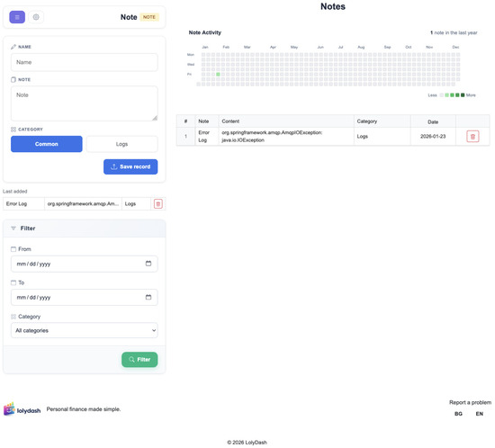The height and width of the screenshot is (448, 495).
Task: Switch language to EN
Action: click(x=479, y=414)
